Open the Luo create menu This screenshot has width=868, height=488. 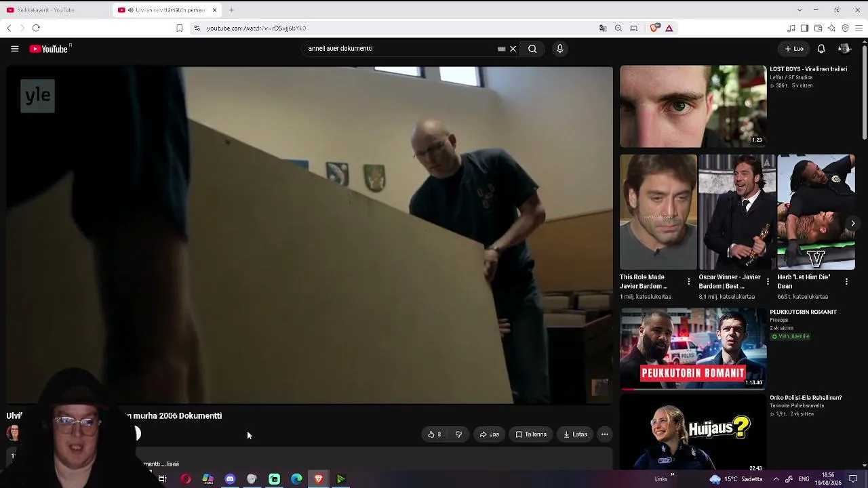point(794,49)
